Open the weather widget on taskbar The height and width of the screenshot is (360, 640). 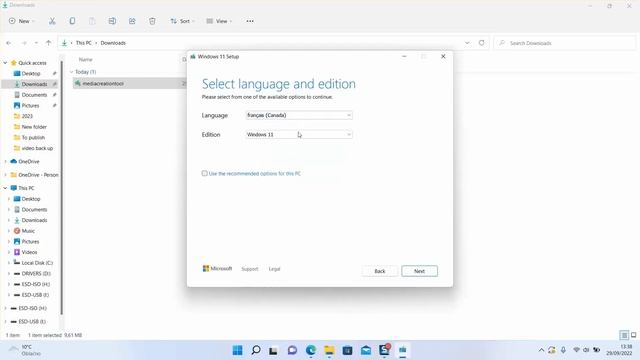(x=25, y=350)
